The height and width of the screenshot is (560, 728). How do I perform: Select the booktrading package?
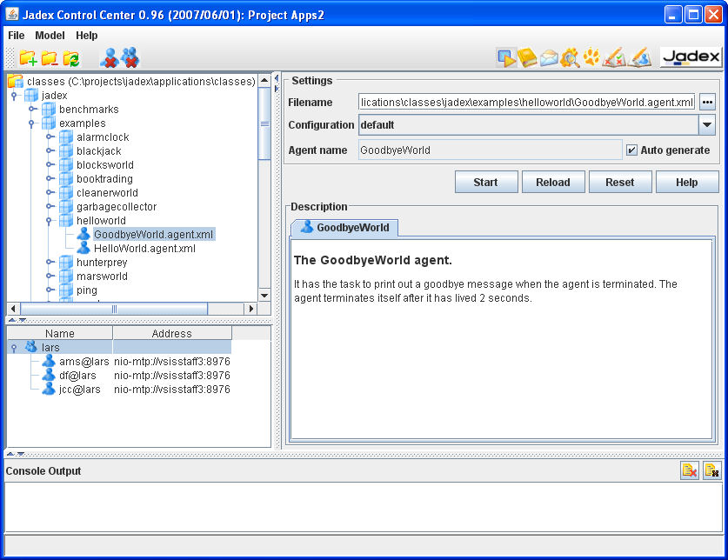(x=104, y=179)
